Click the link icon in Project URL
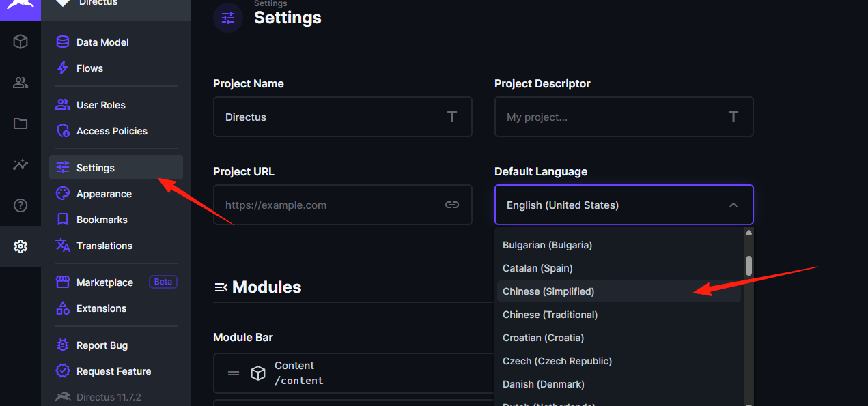868x406 pixels. click(452, 205)
